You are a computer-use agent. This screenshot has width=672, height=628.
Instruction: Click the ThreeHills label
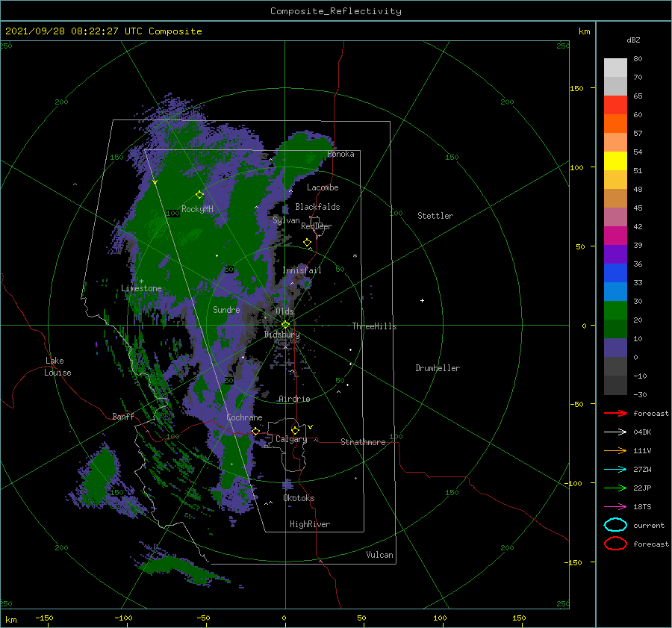tap(374, 326)
